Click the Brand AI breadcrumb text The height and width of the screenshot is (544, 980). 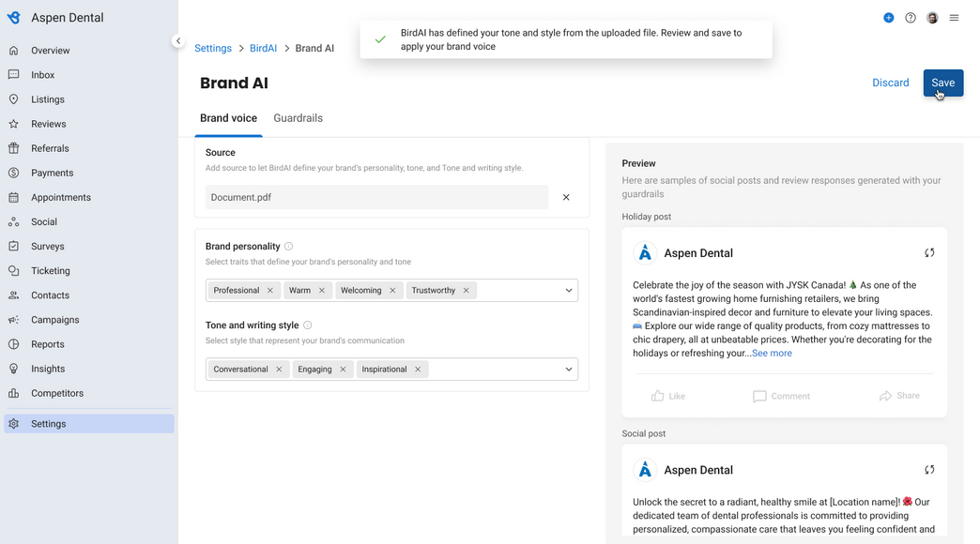click(314, 48)
